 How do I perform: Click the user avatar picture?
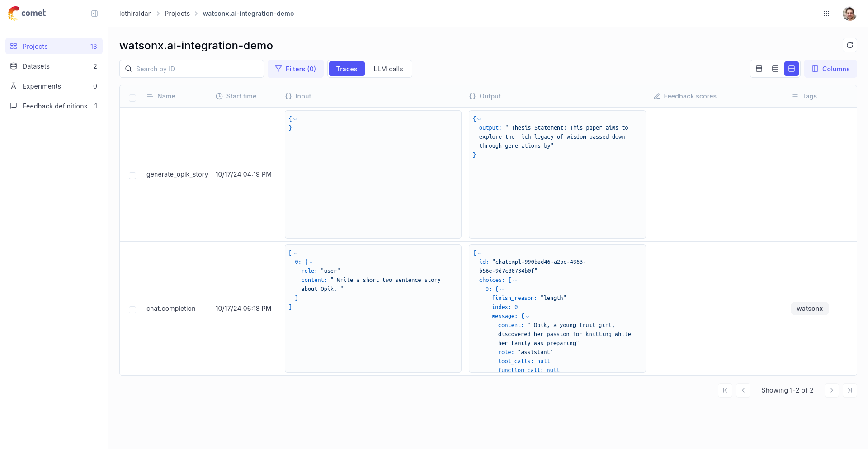pyautogui.click(x=849, y=14)
